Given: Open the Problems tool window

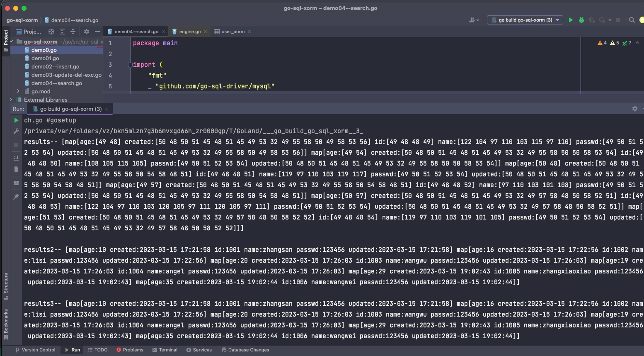Looking at the screenshot, I should click(x=130, y=350).
